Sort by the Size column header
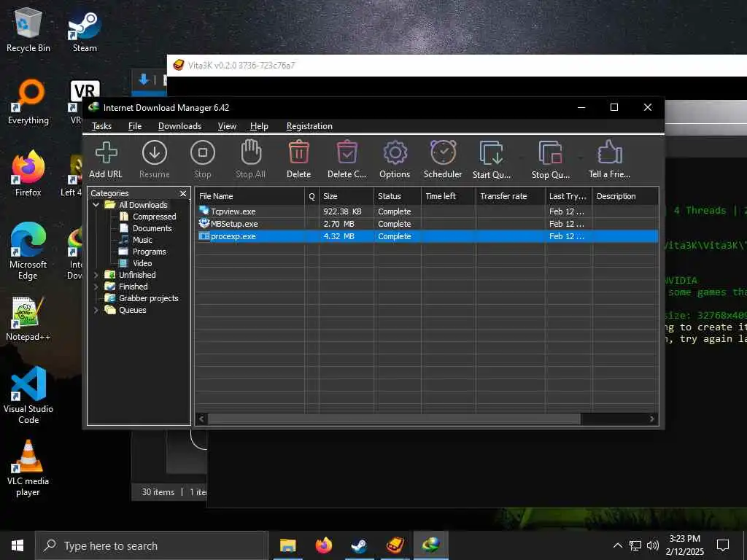This screenshot has width=747, height=560. [347, 196]
